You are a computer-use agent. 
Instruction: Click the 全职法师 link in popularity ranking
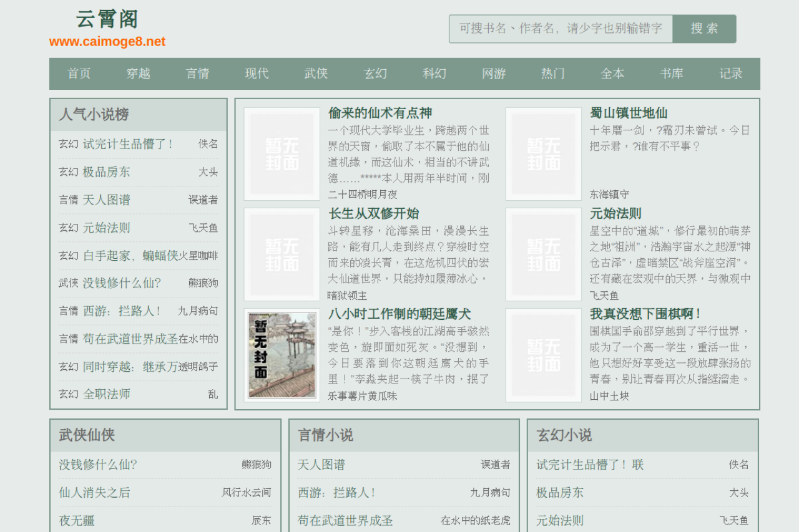[107, 394]
